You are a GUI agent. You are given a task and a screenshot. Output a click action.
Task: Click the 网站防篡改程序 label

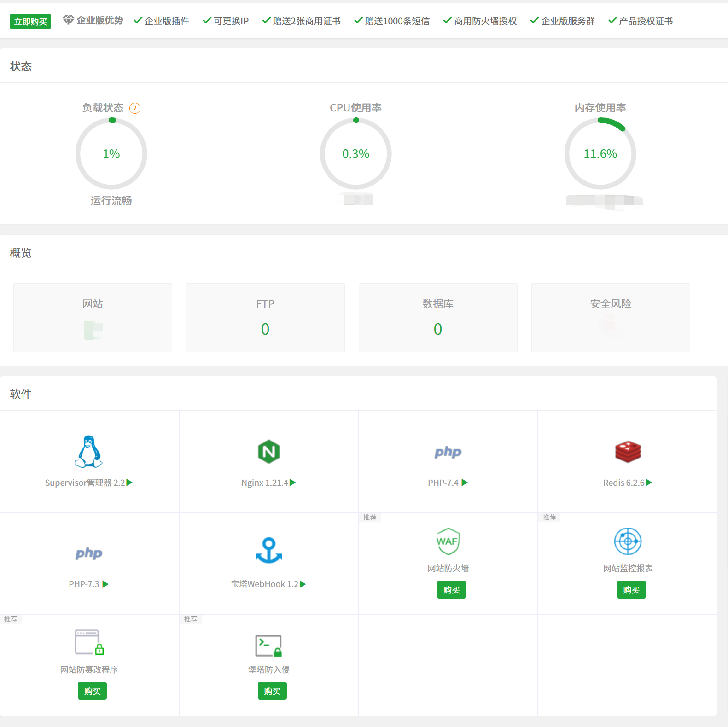(89, 669)
